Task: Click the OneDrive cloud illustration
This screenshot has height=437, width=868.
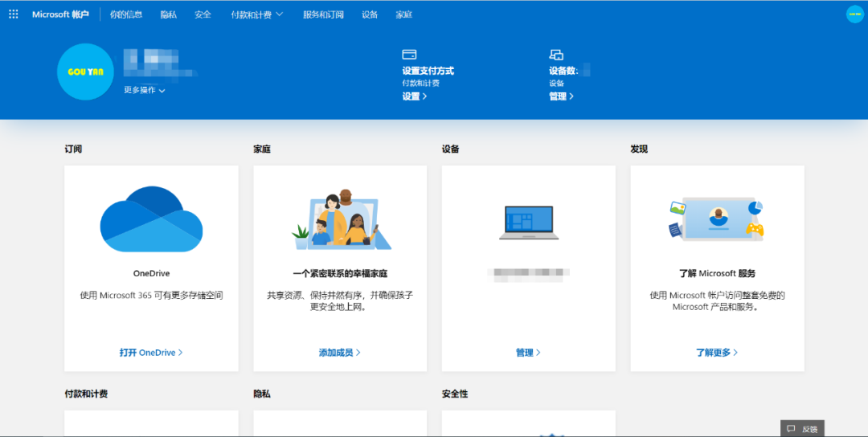Action: click(x=151, y=219)
